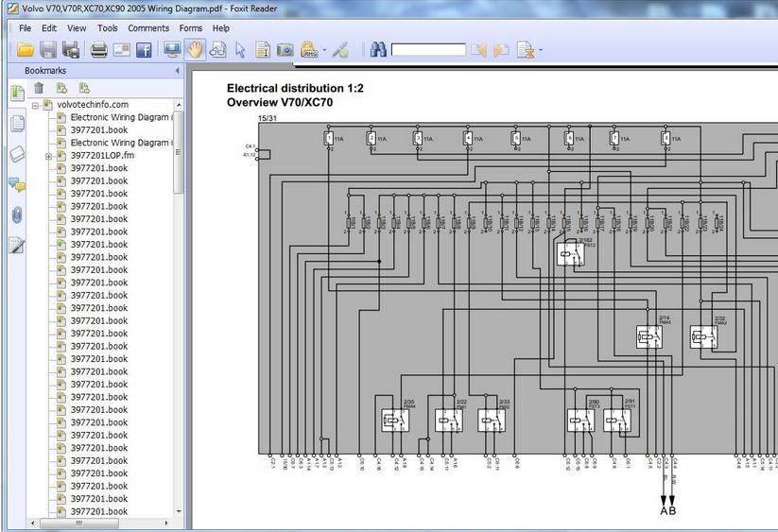Click the bookmarks vertical scrollbar thumb
Screen dimensions: 778x532
[x=178, y=152]
